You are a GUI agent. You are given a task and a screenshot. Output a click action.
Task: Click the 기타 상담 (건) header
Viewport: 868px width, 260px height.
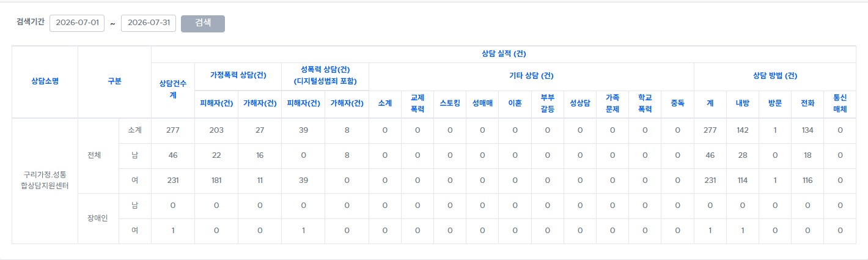(531, 76)
